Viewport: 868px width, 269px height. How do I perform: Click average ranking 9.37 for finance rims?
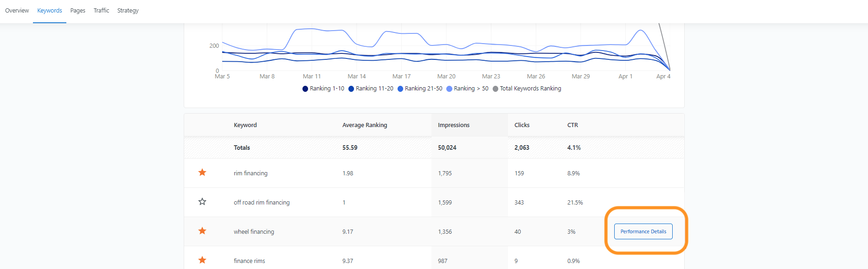[x=348, y=261]
